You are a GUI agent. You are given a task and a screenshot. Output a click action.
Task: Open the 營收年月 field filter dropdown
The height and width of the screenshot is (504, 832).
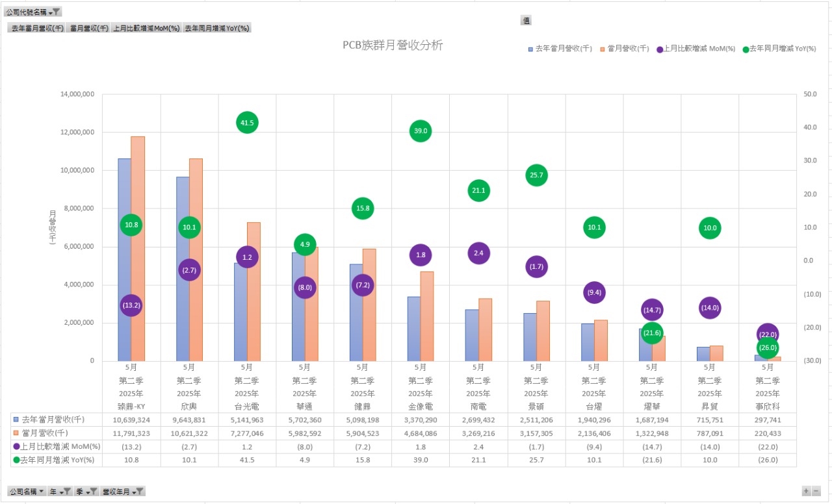(123, 492)
